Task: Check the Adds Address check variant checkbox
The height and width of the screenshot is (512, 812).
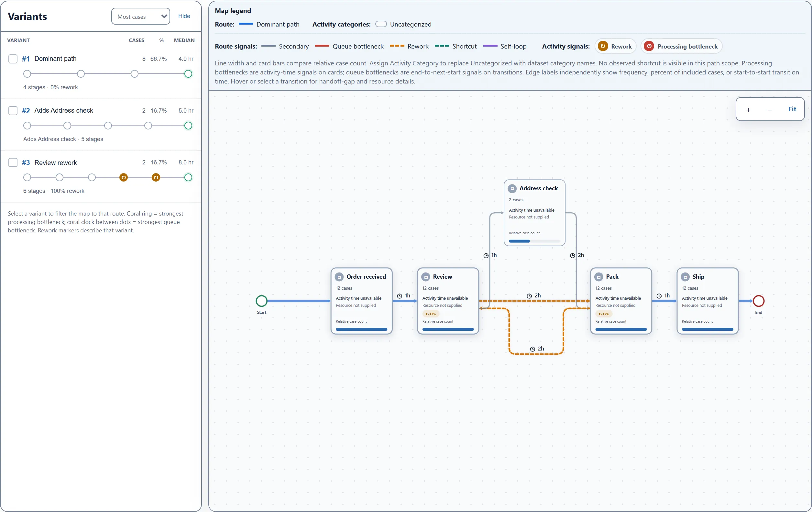Action: pyautogui.click(x=13, y=111)
